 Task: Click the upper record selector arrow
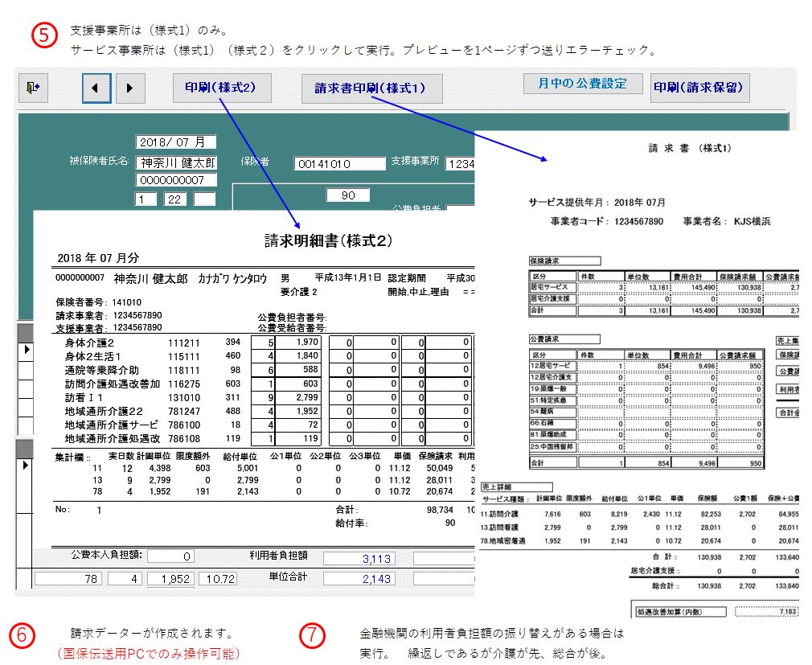[x=24, y=350]
